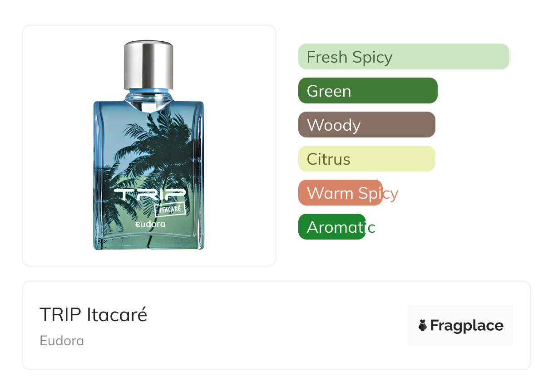
Task: Click the Woody accord bar
Action: 367,125
